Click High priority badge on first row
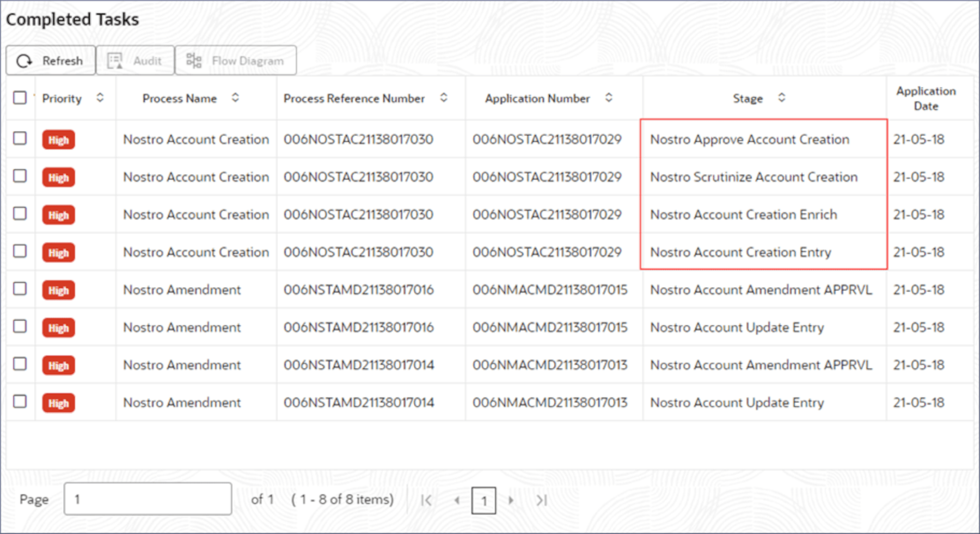Viewport: 980px width, 534px height. click(x=58, y=140)
